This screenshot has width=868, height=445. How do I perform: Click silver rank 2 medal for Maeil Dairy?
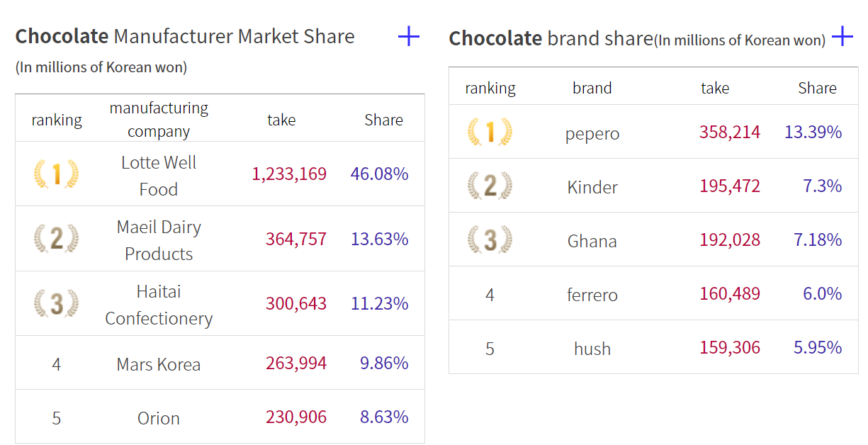pyautogui.click(x=56, y=239)
